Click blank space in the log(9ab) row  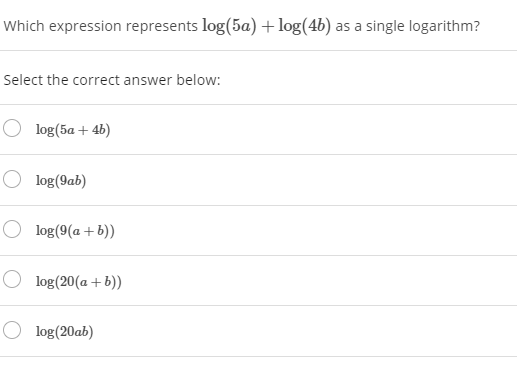tap(302, 180)
